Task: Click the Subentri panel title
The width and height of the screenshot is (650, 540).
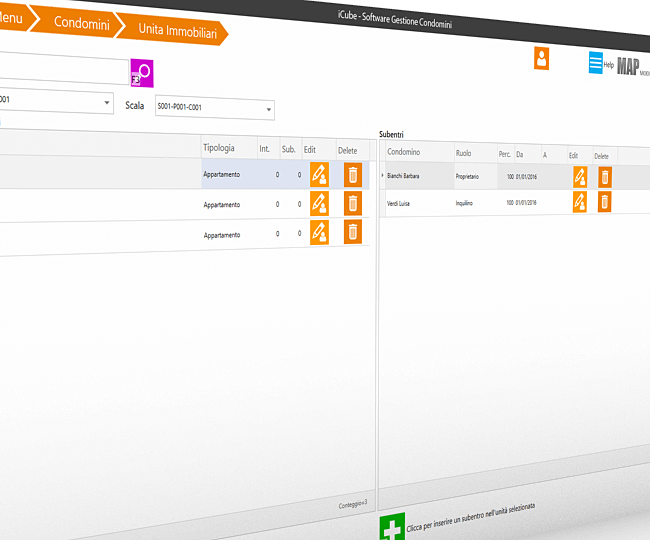Action: [391, 134]
